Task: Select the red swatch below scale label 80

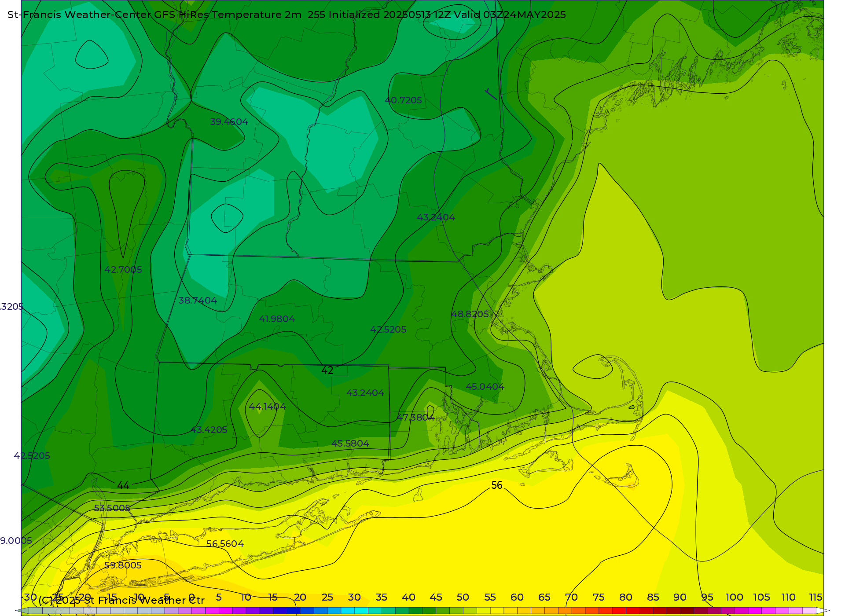Action: [619, 611]
